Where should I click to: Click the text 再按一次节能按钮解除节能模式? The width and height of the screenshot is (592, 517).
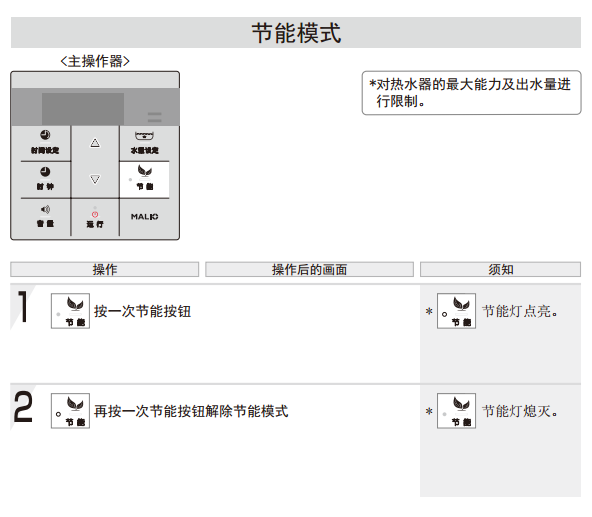tap(191, 411)
